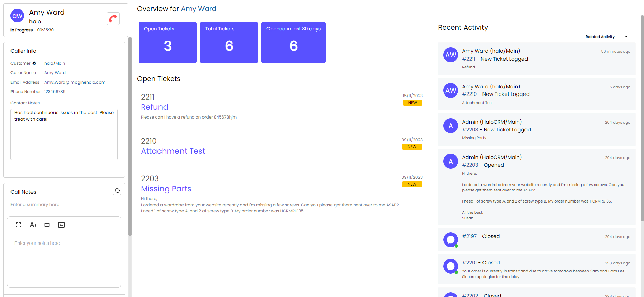Select Opened in last 30 days tile
Image resolution: width=644 pixels, height=297 pixels.
pos(294,42)
